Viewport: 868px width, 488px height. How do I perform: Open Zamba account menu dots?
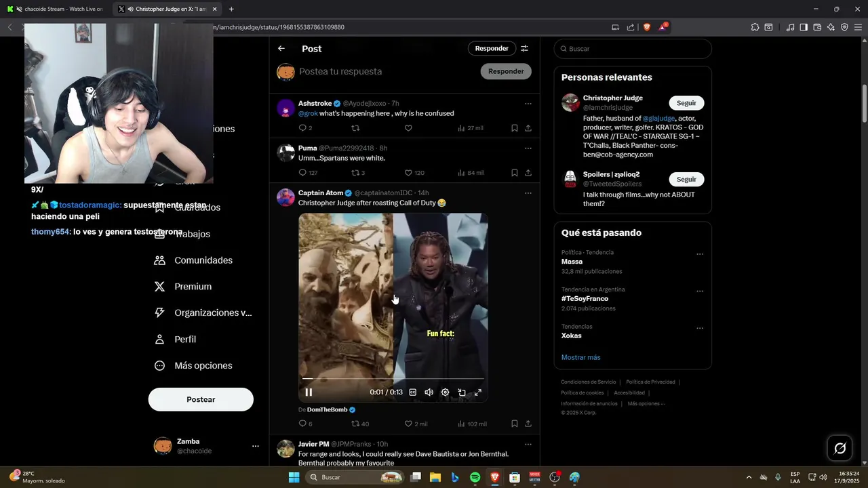(x=256, y=446)
